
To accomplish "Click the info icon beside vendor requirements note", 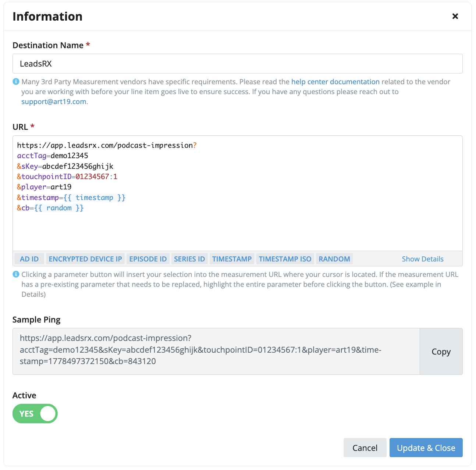I will click(x=16, y=82).
